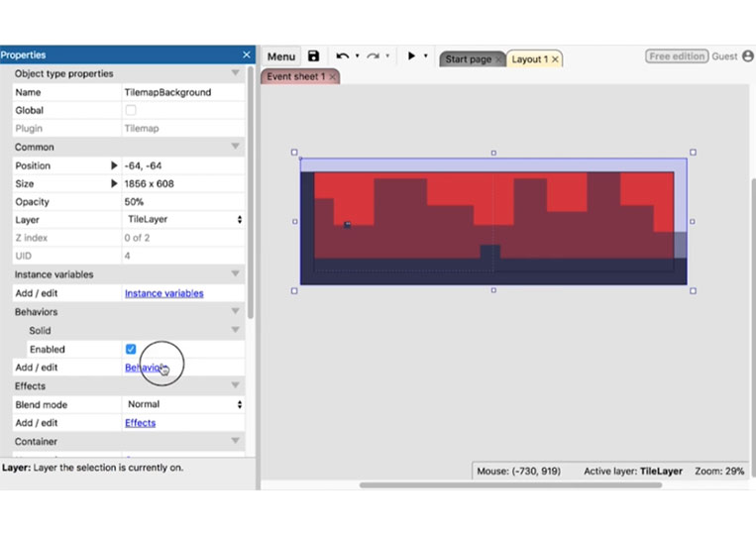This screenshot has height=536, width=756.
Task: Collapse the Behaviors section
Action: 235,311
